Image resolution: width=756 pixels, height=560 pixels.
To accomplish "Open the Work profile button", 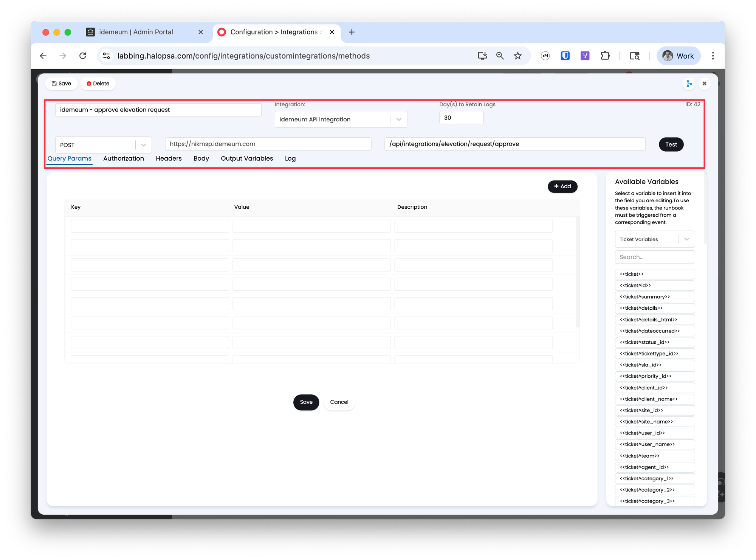I will pos(679,56).
